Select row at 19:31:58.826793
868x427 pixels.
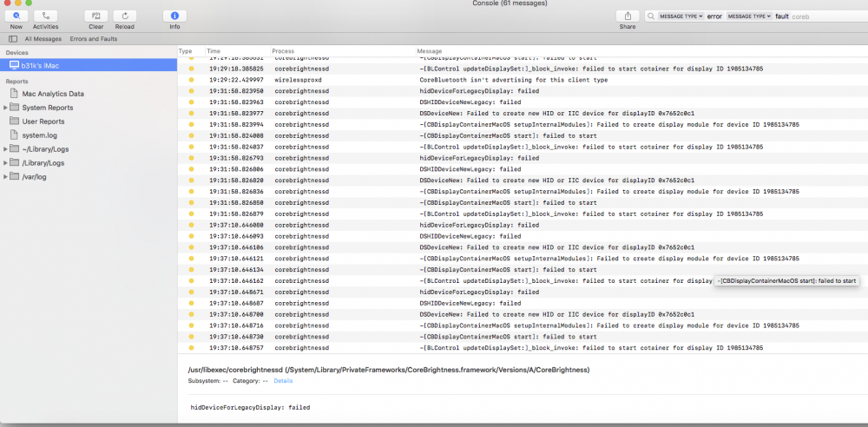523,158
